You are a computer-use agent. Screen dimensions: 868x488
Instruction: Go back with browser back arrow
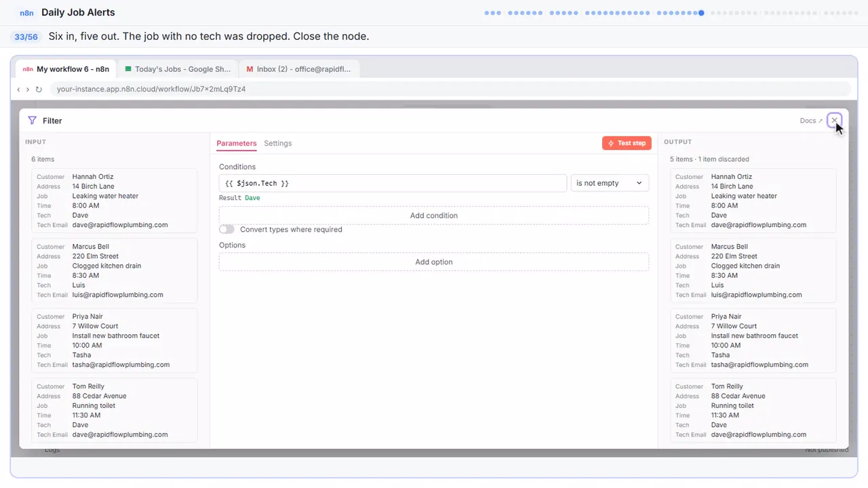18,89
